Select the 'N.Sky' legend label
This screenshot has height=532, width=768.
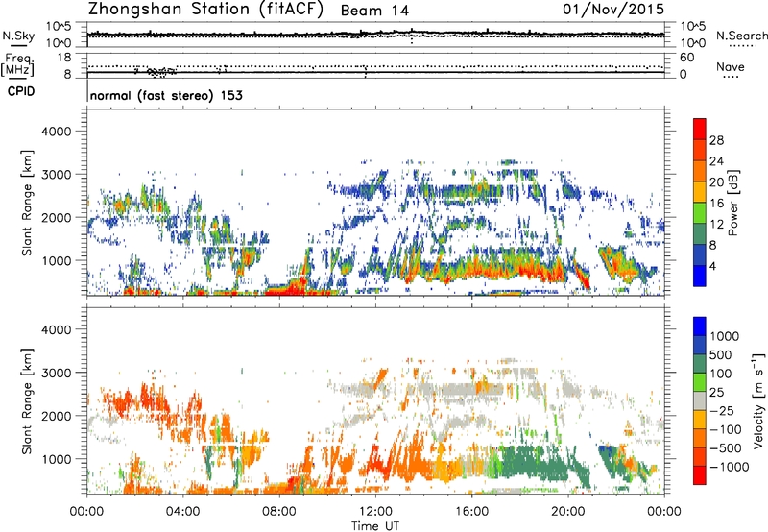tap(18, 36)
